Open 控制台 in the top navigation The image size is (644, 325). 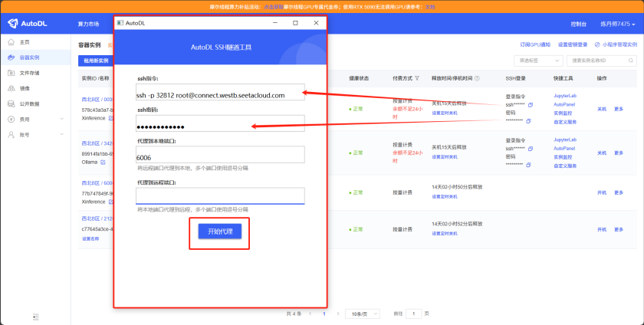pos(578,25)
